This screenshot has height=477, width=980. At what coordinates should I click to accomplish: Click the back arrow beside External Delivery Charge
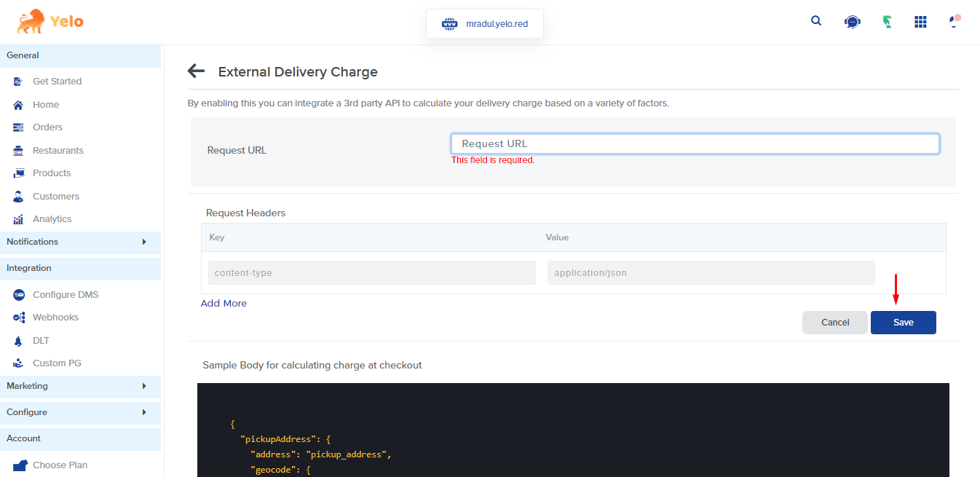click(196, 71)
